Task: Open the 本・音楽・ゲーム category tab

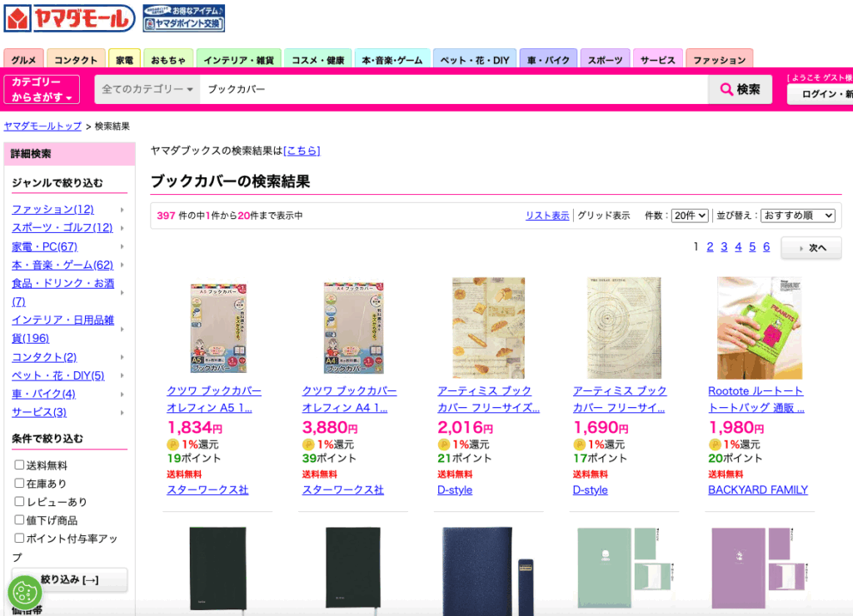Action: pyautogui.click(x=392, y=59)
